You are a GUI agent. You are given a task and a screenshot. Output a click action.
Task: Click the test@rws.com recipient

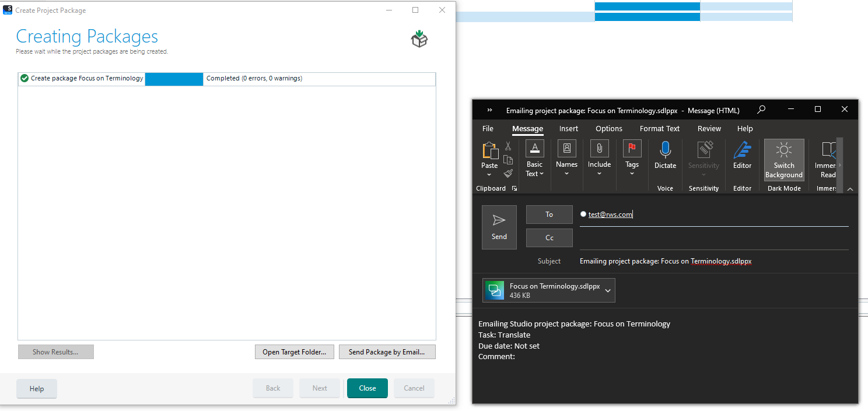[610, 215]
